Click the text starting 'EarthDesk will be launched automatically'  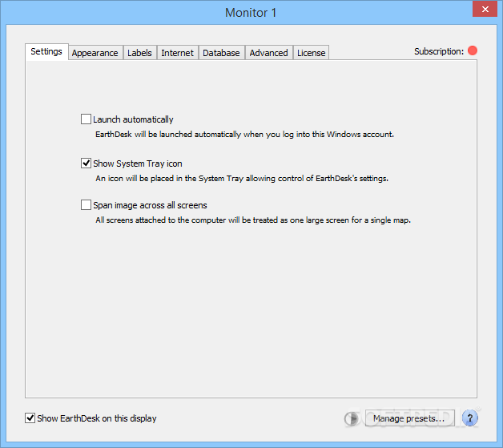[244, 134]
